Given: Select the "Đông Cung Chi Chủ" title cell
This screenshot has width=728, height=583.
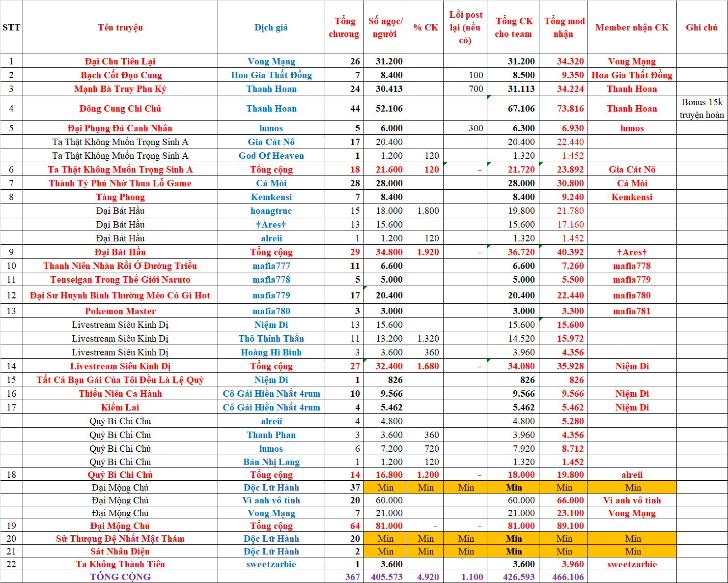Looking at the screenshot, I should click(x=120, y=109).
